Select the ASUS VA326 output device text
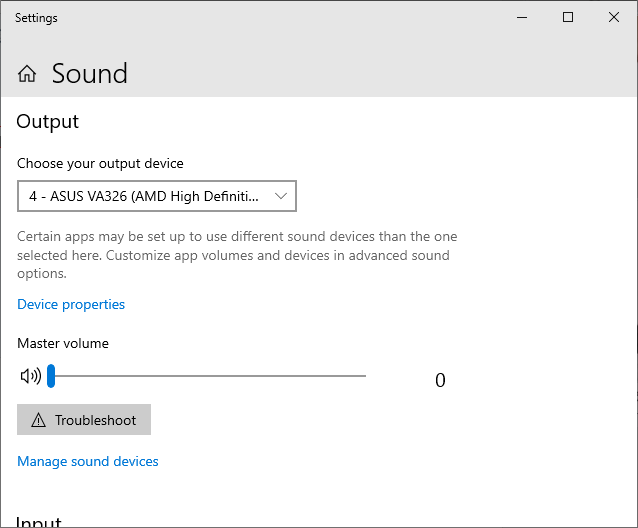This screenshot has width=638, height=528. (x=143, y=196)
